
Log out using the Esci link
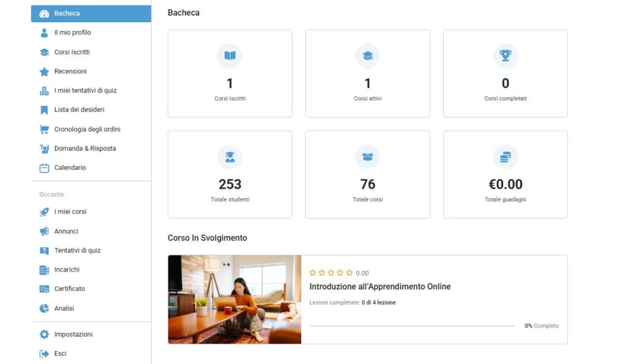pyautogui.click(x=60, y=354)
